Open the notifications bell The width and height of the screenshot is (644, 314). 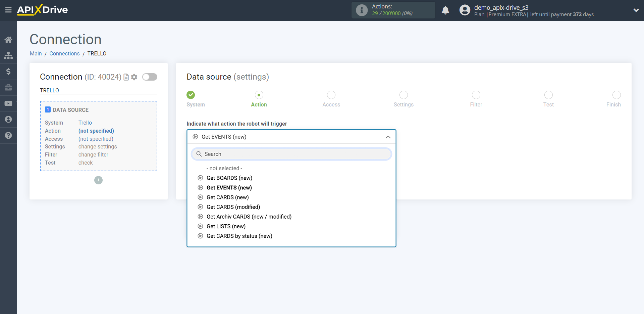[x=445, y=10]
